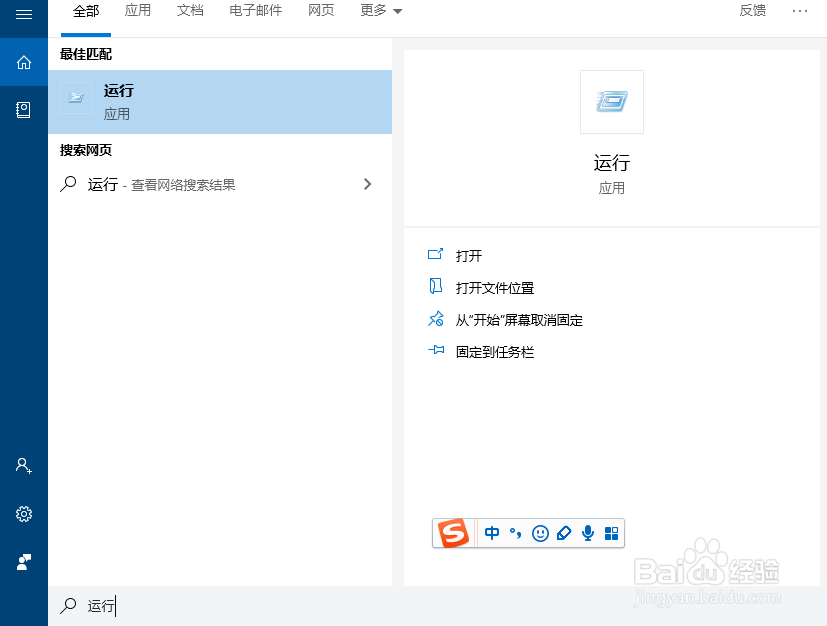Switch to the 文档 tab
827x626 pixels.
pos(190,10)
